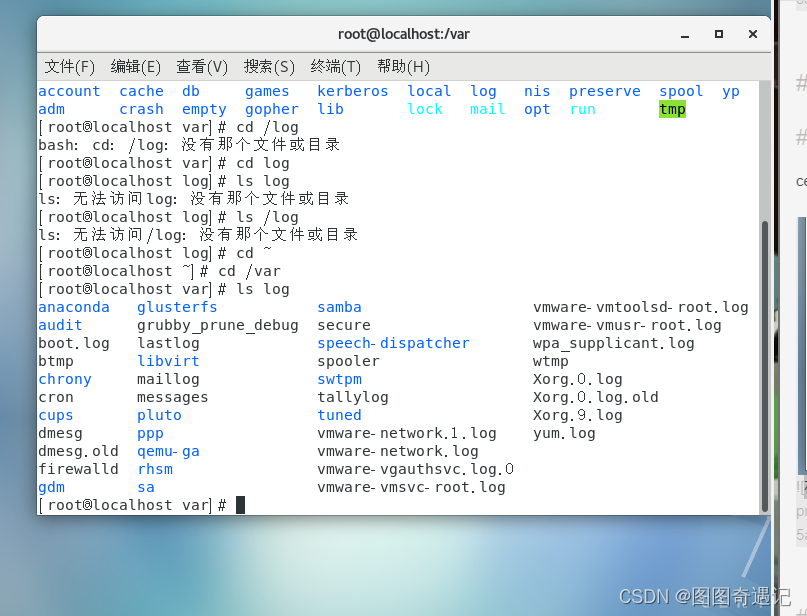The width and height of the screenshot is (807, 616).
Task: Click the cyan lock entry in listing
Action: pos(425,109)
